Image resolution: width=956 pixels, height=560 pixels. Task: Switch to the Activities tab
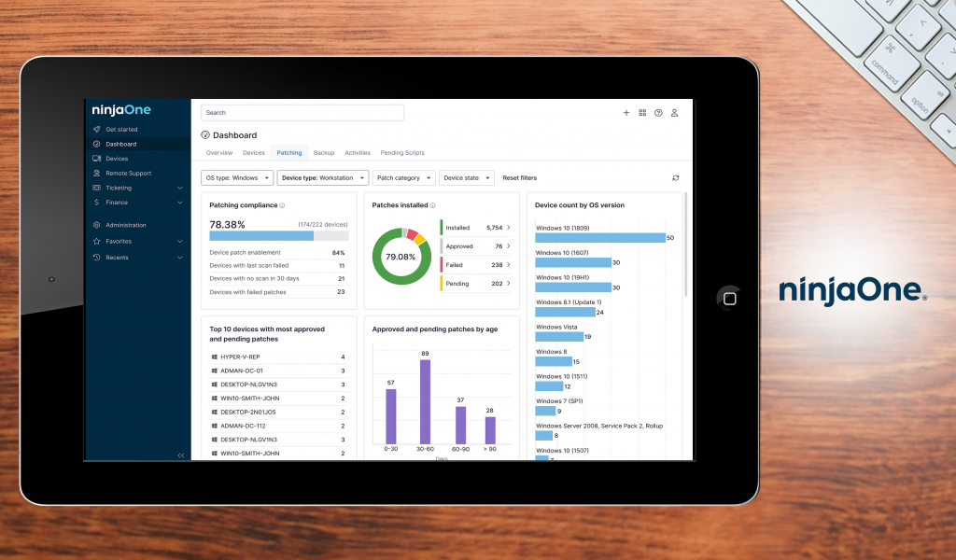[x=358, y=152]
